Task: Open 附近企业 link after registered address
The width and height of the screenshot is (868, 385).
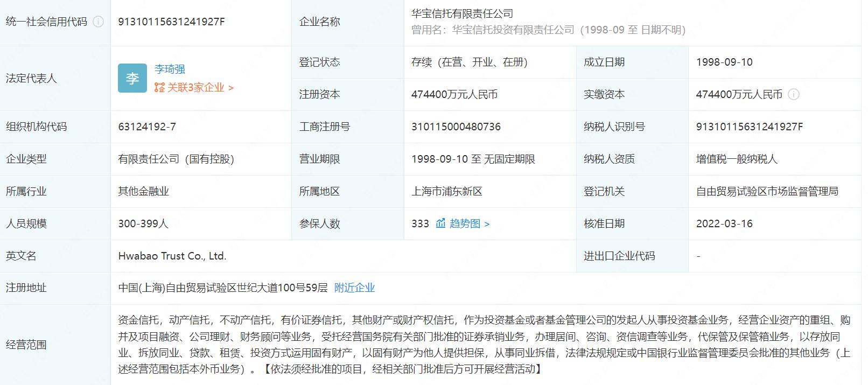Action: pyautogui.click(x=354, y=288)
